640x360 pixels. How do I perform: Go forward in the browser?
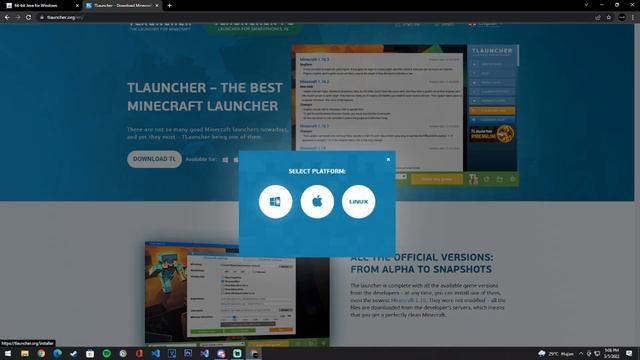[x=18, y=17]
